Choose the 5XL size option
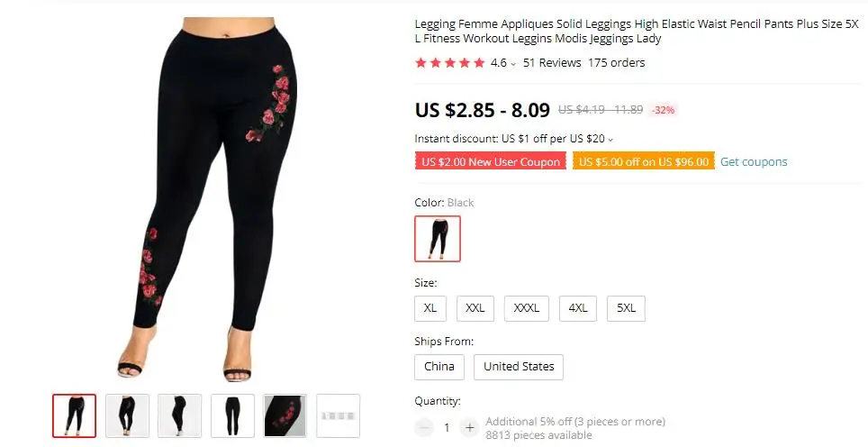This screenshot has height=447, width=868. (626, 308)
